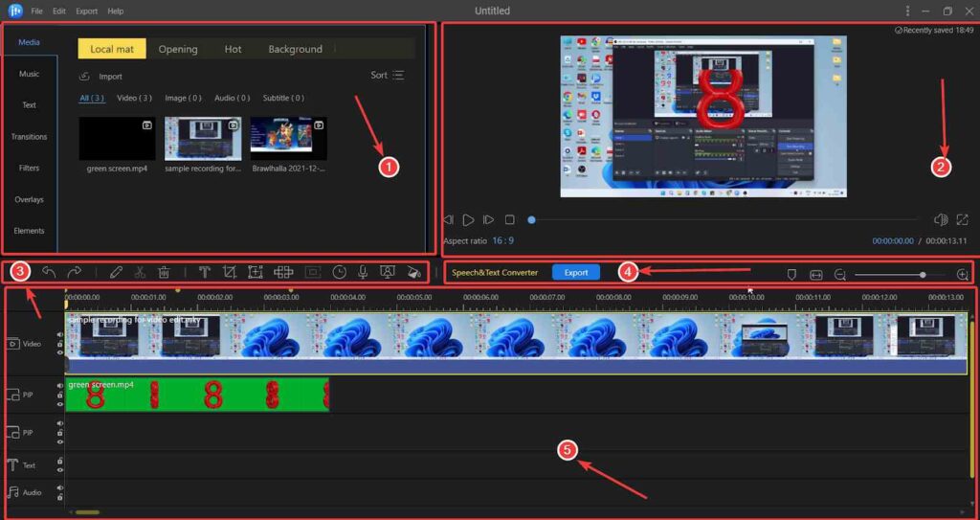Click the Color fill bucket icon

pyautogui.click(x=413, y=272)
